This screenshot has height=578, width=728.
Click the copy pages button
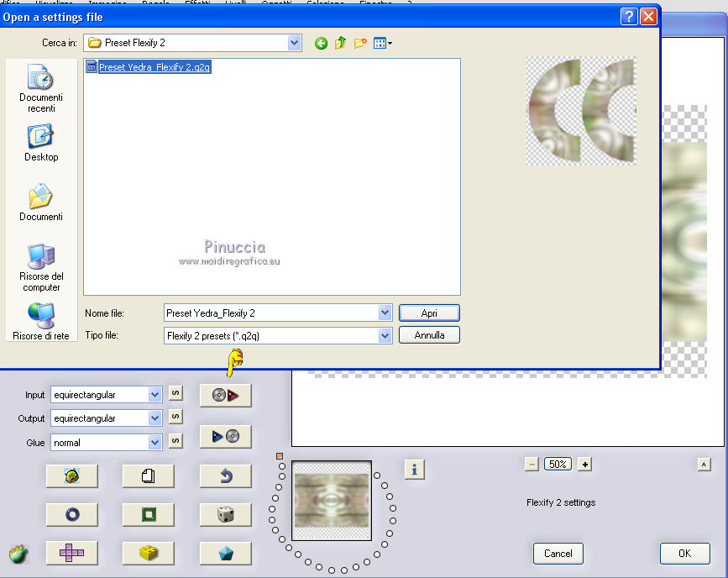click(149, 476)
